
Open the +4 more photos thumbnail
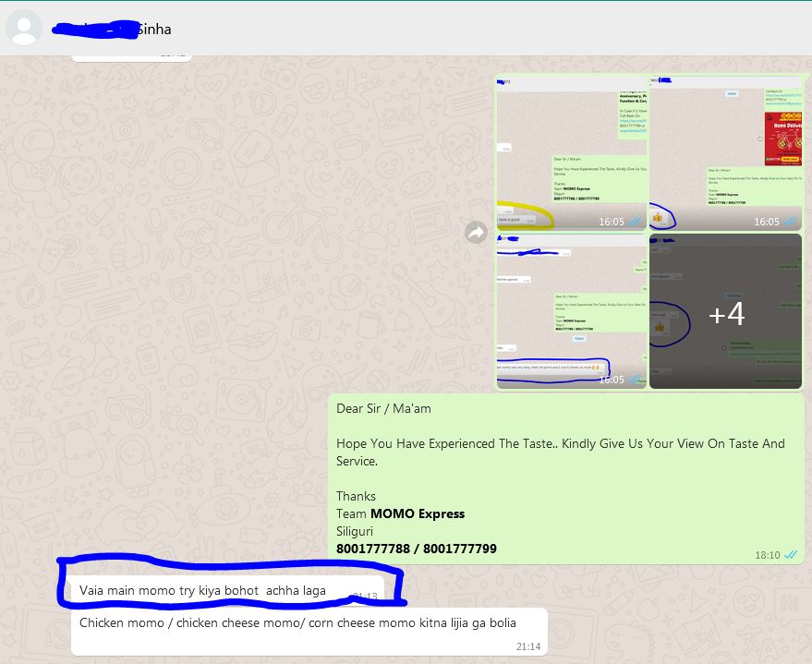(725, 311)
